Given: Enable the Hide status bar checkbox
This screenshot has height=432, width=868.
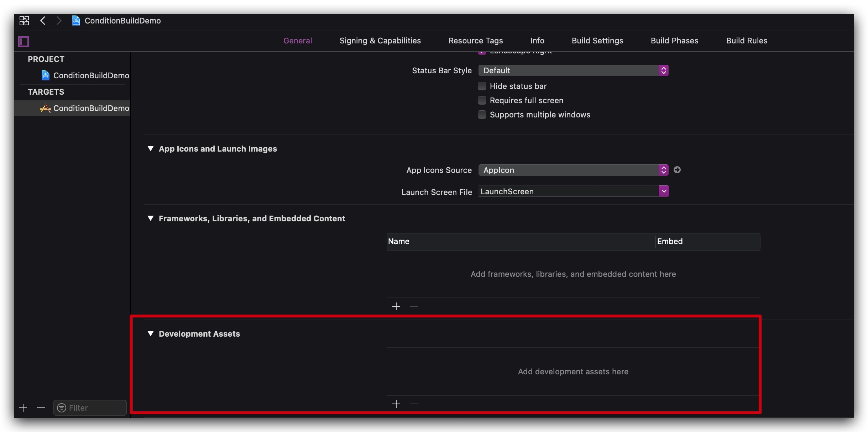Looking at the screenshot, I should (x=482, y=86).
